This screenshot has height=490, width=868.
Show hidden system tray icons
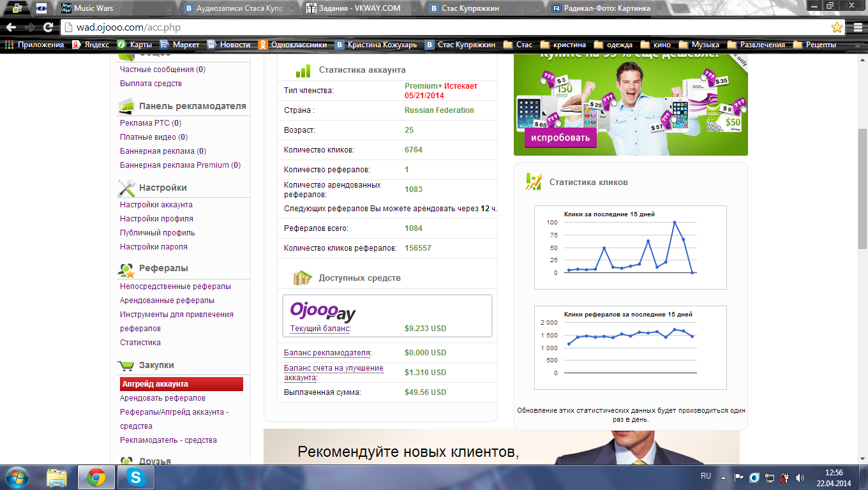point(724,477)
